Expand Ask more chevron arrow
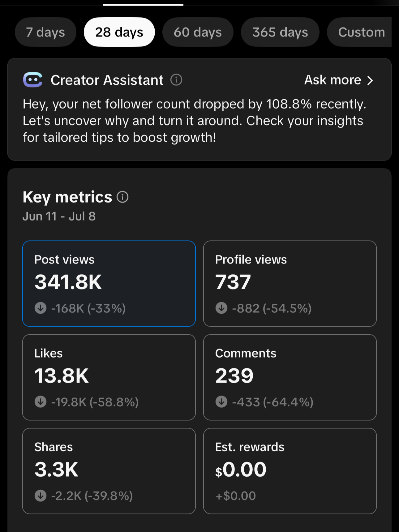Viewport: 399px width, 532px height. click(x=370, y=80)
